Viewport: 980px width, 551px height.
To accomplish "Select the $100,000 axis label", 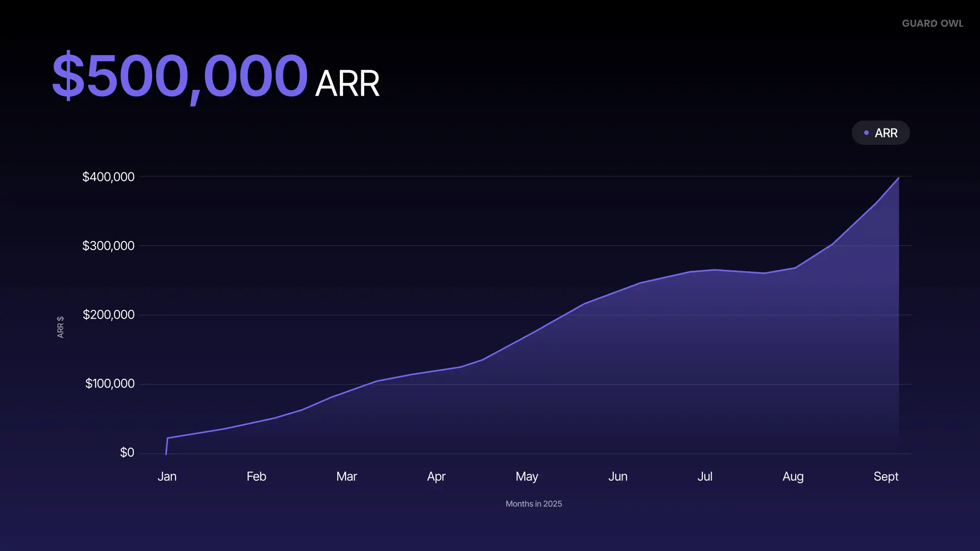I will 110,384.
